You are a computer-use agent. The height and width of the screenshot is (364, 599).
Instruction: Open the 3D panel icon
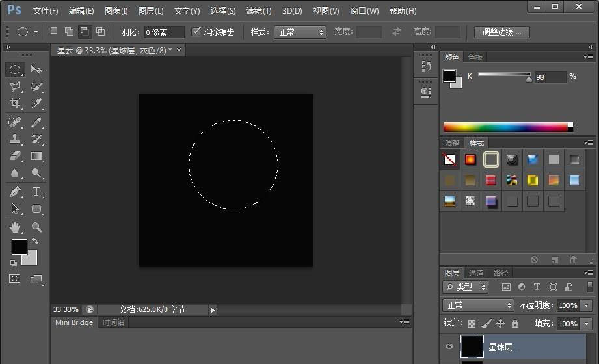point(426,92)
